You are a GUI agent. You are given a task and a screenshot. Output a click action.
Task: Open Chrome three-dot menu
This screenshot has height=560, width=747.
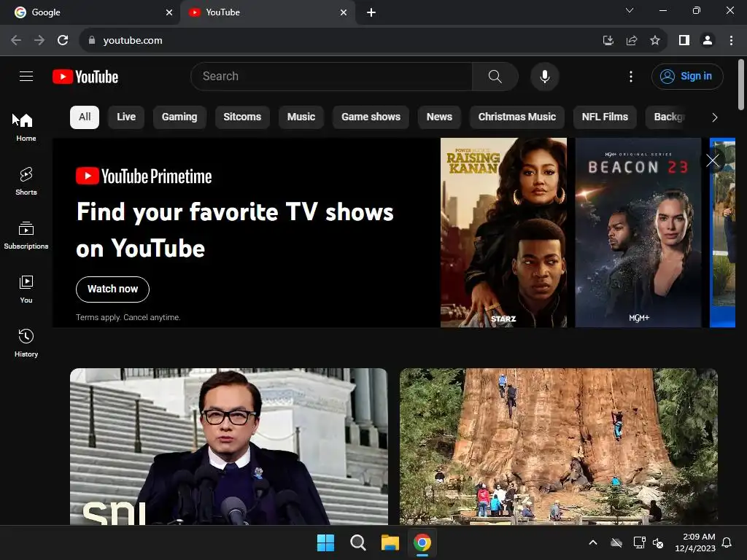coord(731,40)
